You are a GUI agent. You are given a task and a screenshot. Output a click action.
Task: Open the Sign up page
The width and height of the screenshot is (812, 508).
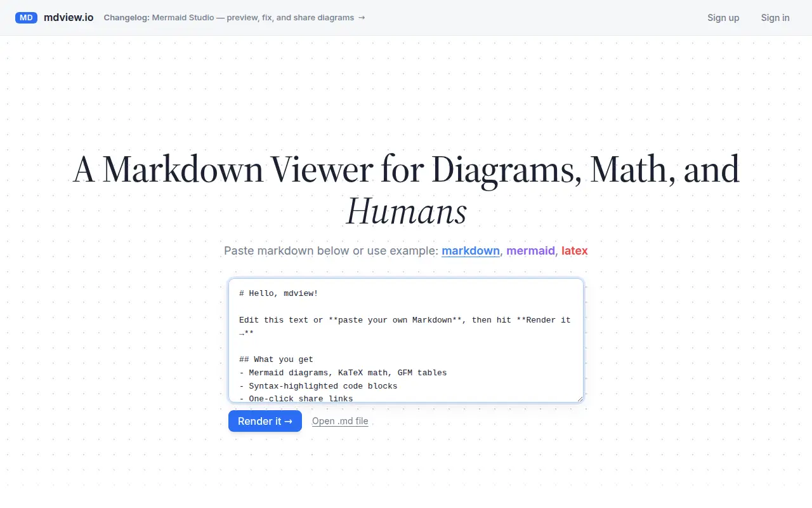[x=723, y=18]
